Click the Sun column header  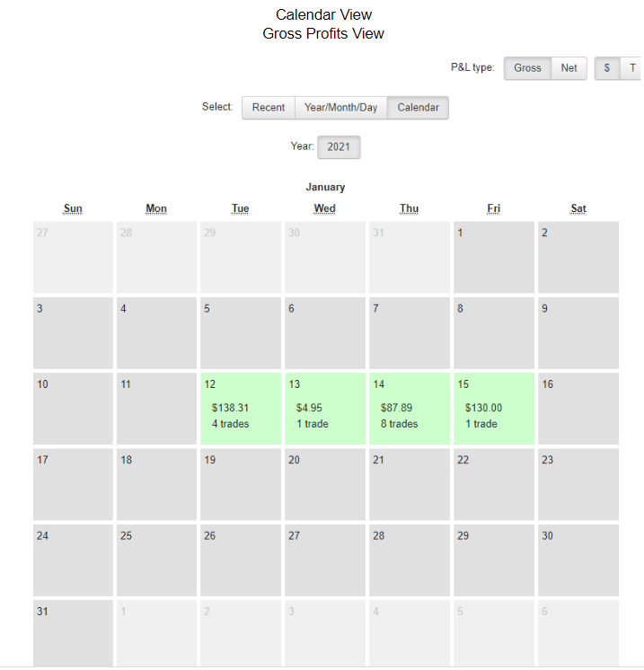click(73, 209)
